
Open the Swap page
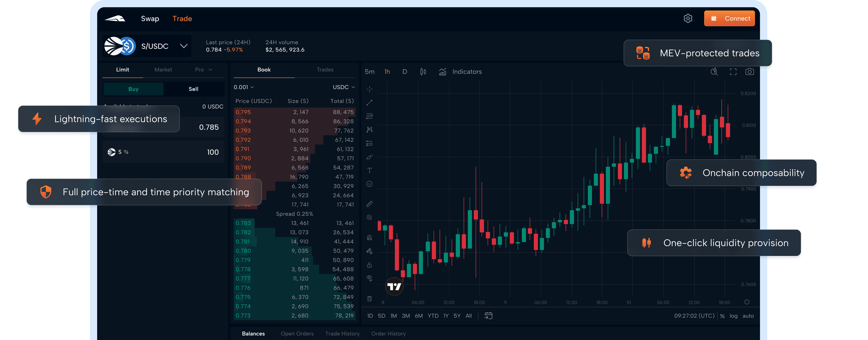[x=150, y=19]
